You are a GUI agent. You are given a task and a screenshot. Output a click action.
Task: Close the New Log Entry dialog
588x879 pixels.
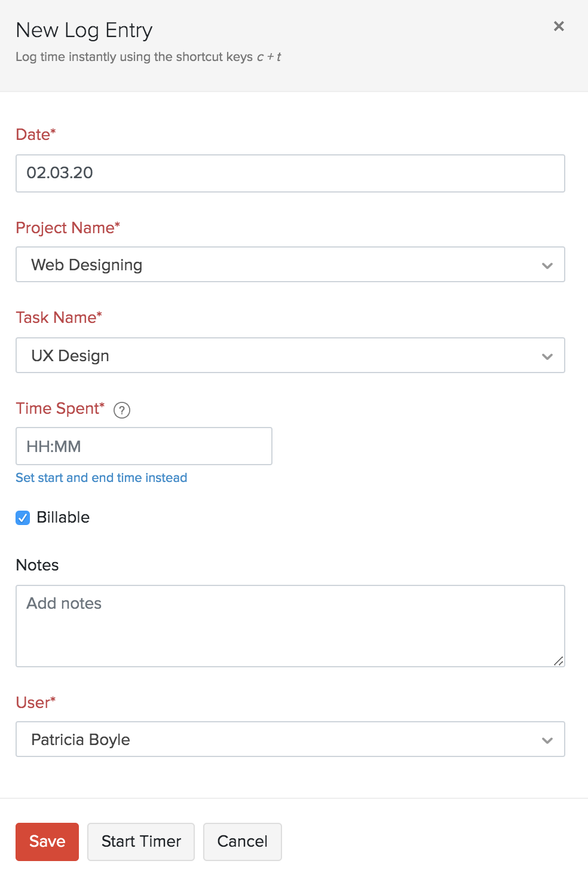(x=558, y=26)
